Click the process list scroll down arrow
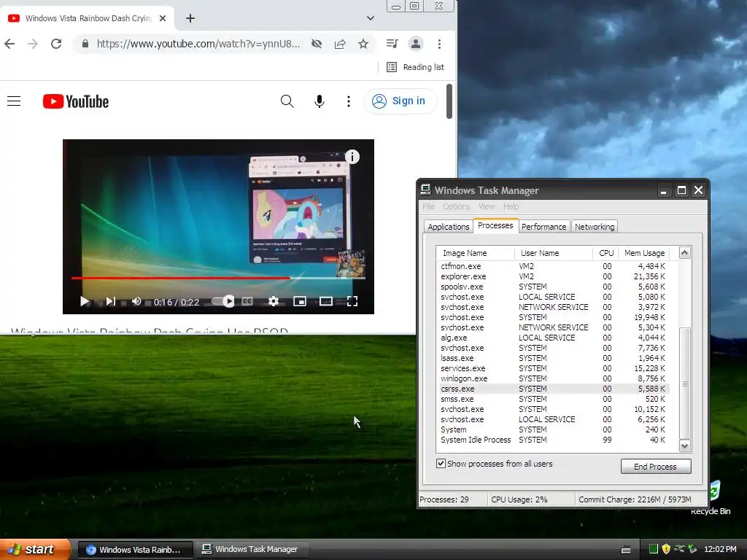The width and height of the screenshot is (747, 560). (x=684, y=446)
